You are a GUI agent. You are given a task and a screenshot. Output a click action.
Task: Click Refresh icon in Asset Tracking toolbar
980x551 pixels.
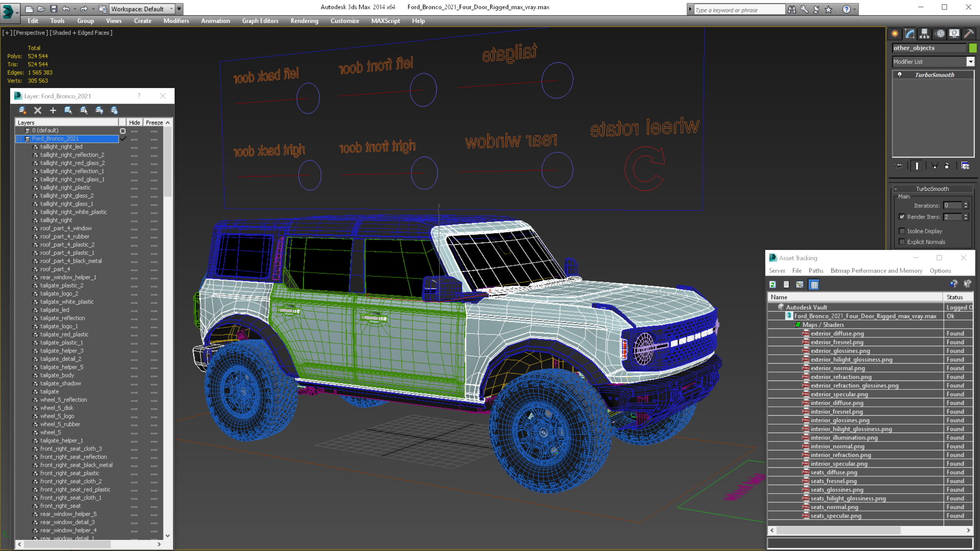pos(773,284)
